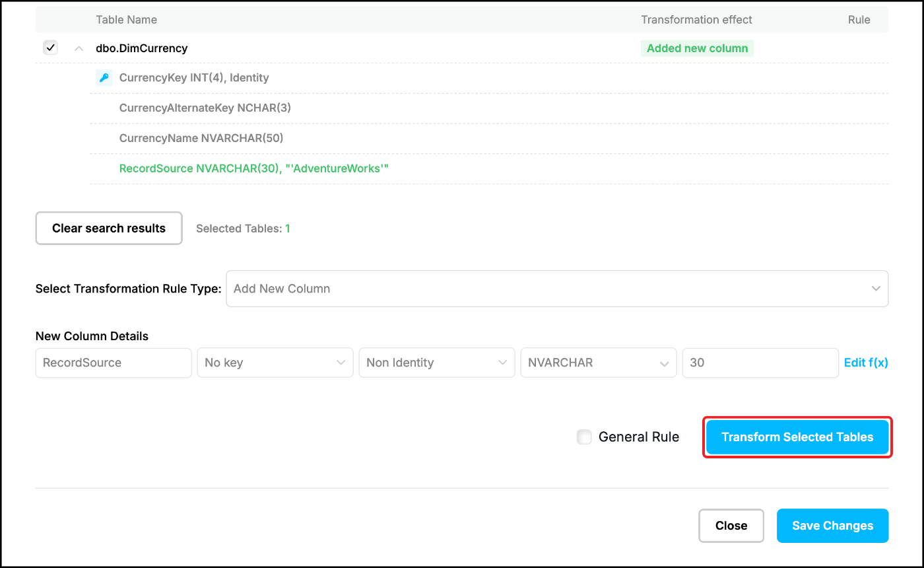
Task: Click the primary key icon beside CurrencyKey
Action: [x=104, y=78]
